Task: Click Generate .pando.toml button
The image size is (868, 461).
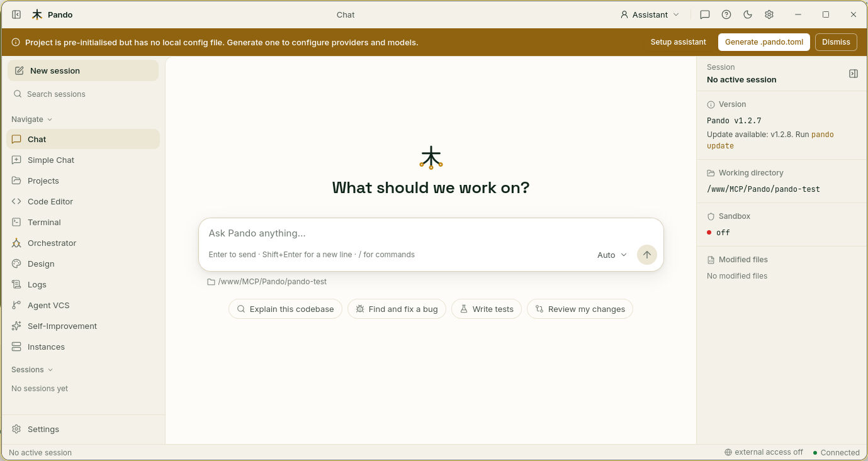Action: coord(764,42)
